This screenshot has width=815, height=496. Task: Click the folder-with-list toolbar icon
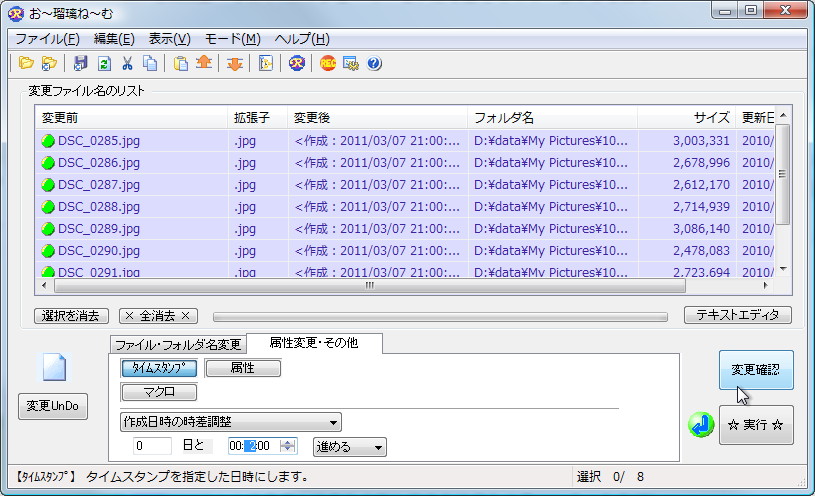coord(49,63)
